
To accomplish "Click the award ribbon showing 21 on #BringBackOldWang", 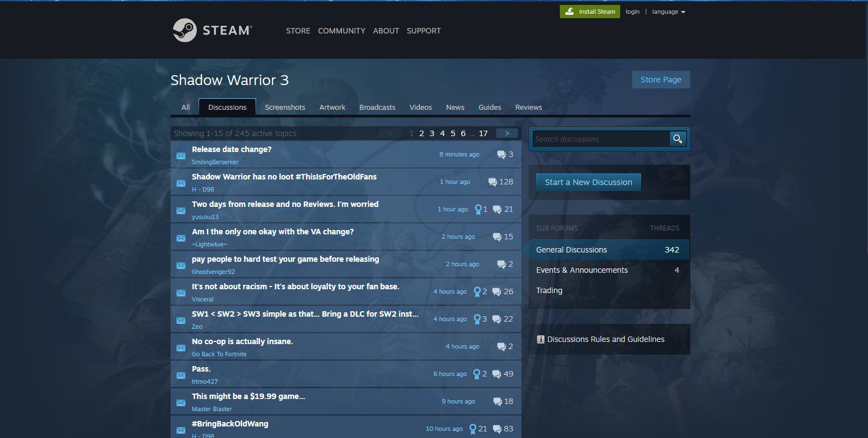I will click(x=473, y=429).
